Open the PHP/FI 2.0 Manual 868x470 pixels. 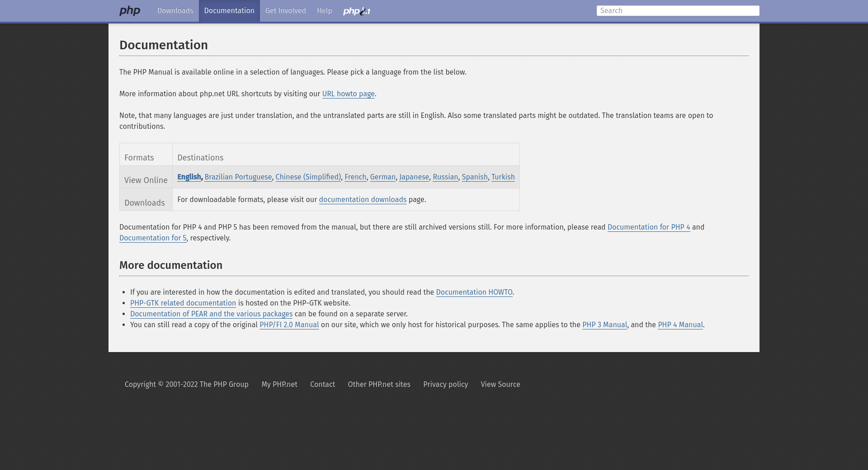click(289, 325)
